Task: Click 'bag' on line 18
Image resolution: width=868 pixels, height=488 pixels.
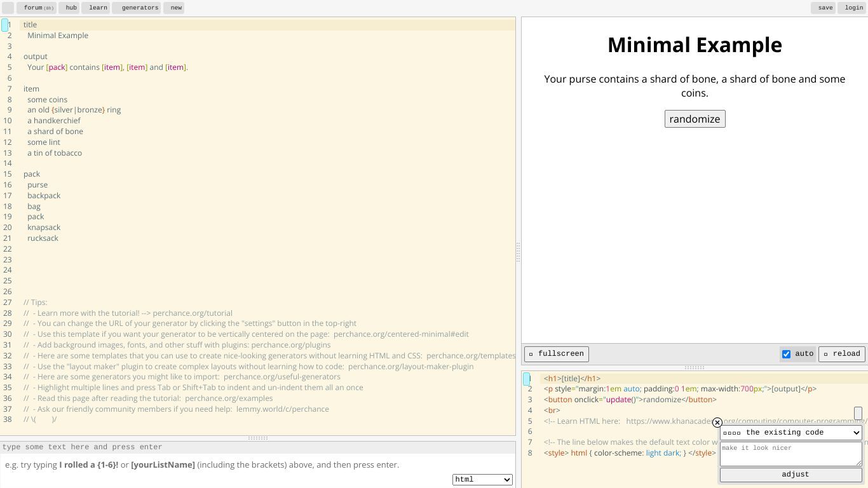Action: (34, 207)
